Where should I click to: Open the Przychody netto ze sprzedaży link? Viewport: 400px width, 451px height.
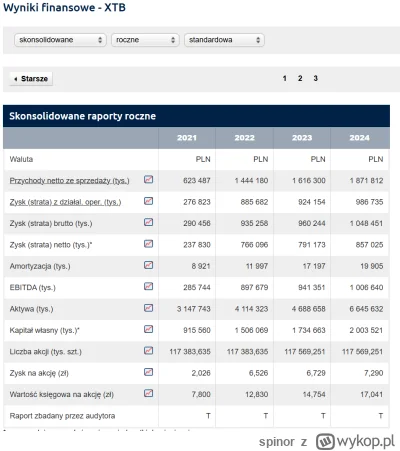point(69,181)
